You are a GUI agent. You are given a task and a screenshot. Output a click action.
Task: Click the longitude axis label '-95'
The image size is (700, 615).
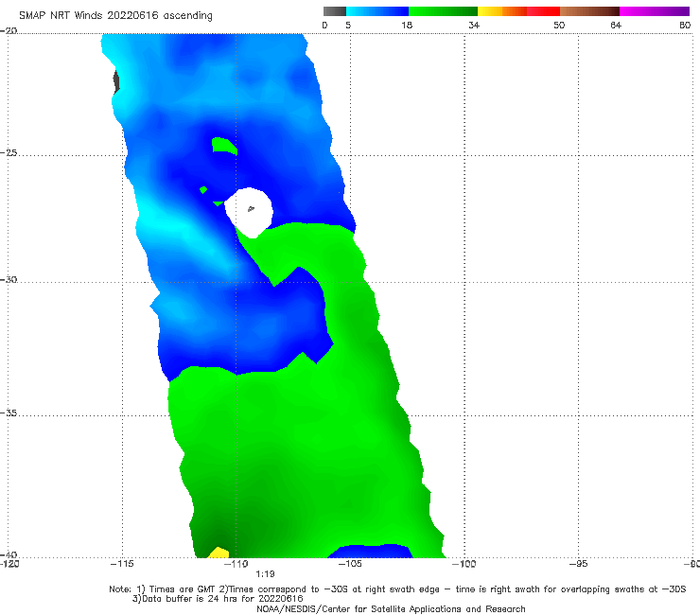click(578, 564)
